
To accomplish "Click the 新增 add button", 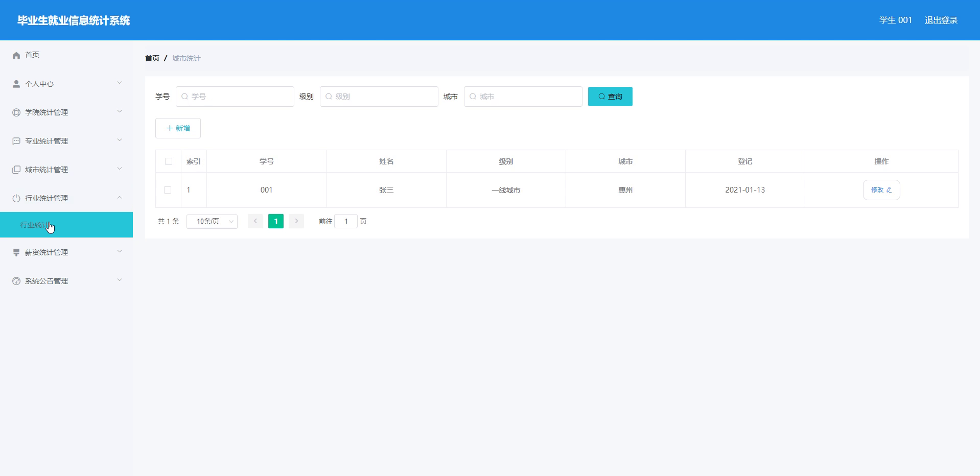I will [178, 128].
